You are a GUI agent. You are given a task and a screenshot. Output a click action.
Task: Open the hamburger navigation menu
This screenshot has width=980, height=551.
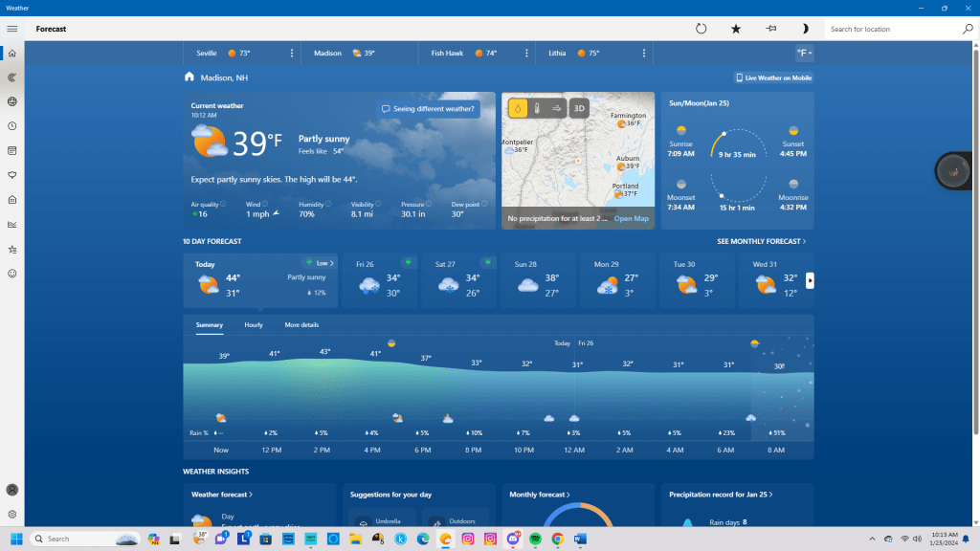(x=12, y=29)
